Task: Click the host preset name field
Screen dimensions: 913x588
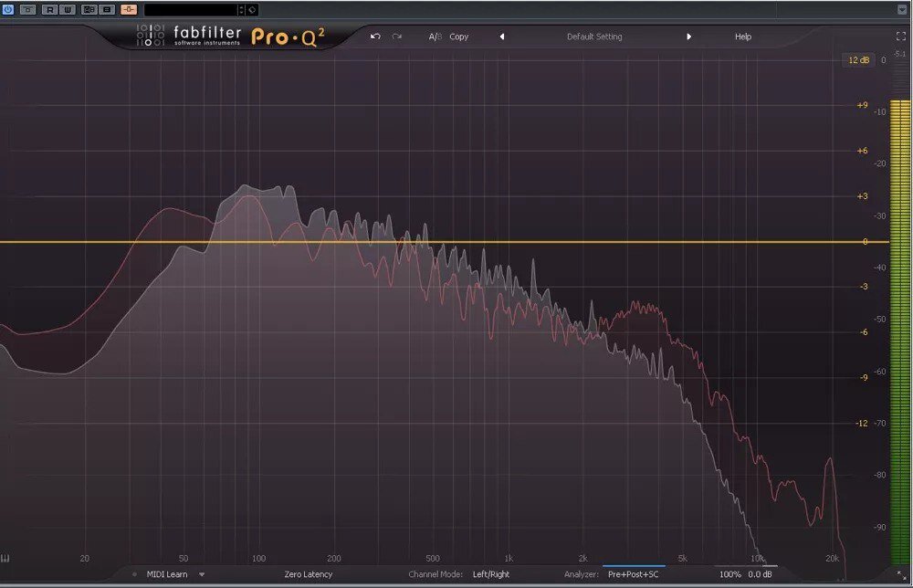Action: pyautogui.click(x=191, y=10)
